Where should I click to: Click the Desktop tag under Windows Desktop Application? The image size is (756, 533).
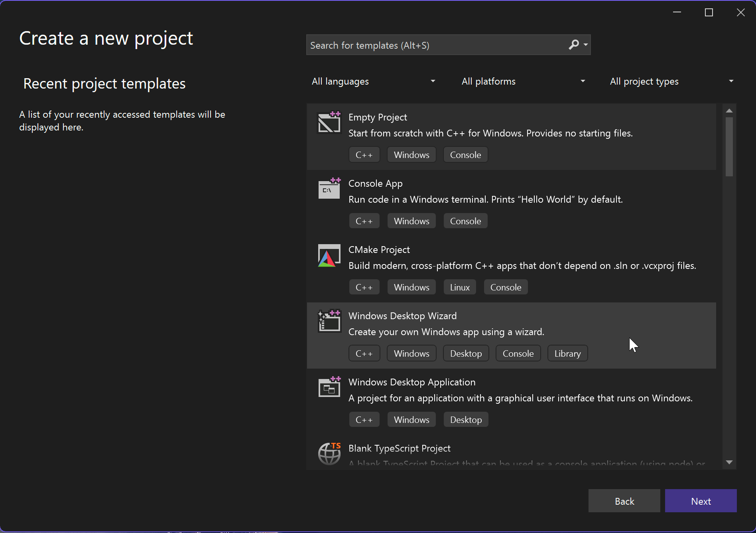(x=466, y=420)
